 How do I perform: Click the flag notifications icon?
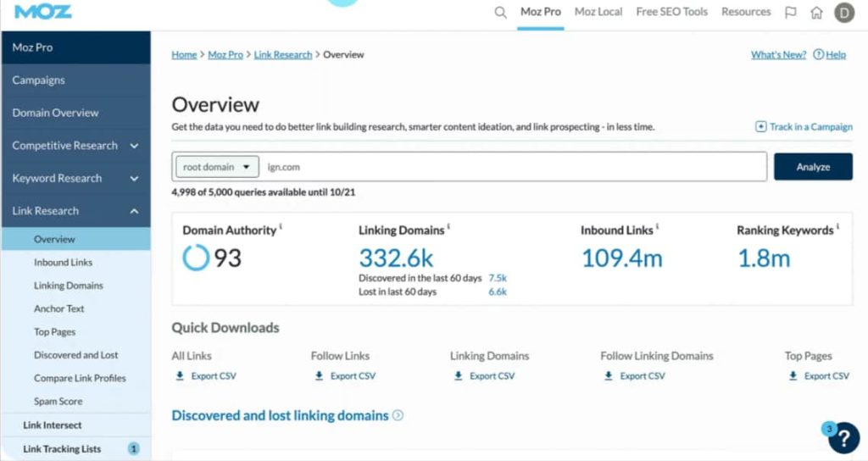pos(791,12)
